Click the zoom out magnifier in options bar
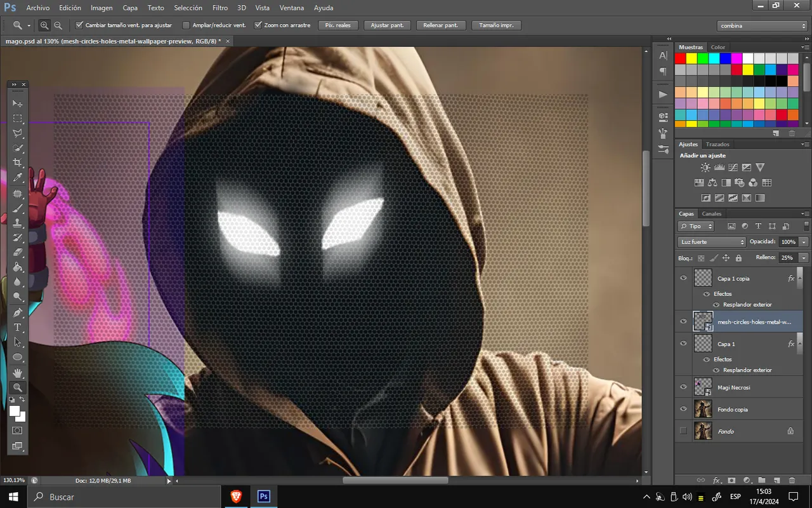 pos(58,25)
